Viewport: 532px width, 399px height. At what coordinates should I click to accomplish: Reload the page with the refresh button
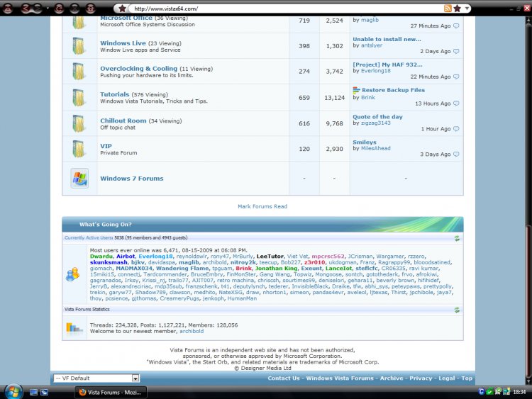(x=59, y=9)
